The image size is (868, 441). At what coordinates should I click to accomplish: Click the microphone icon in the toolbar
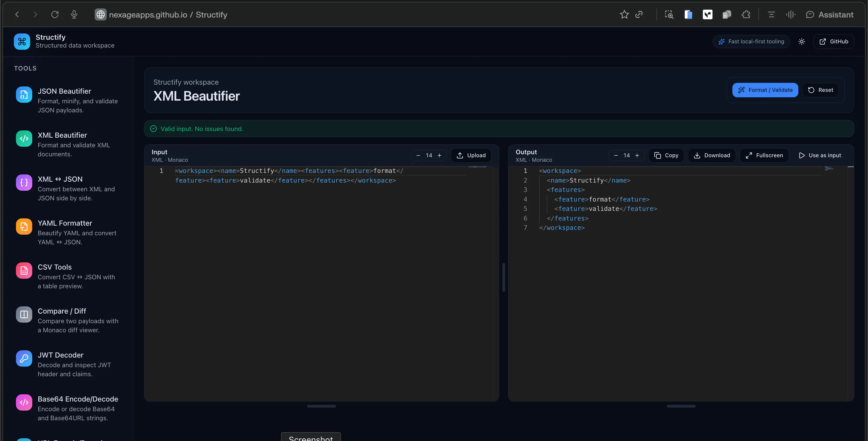point(74,14)
